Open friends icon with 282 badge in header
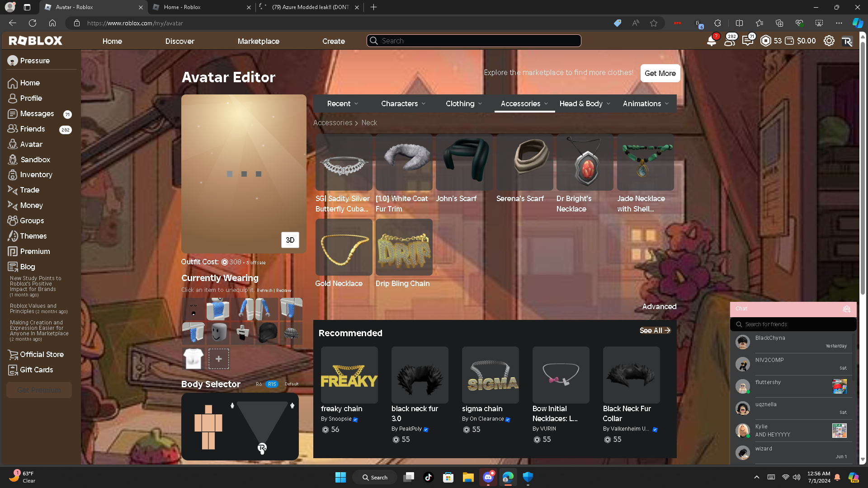The image size is (868, 488). pos(730,41)
